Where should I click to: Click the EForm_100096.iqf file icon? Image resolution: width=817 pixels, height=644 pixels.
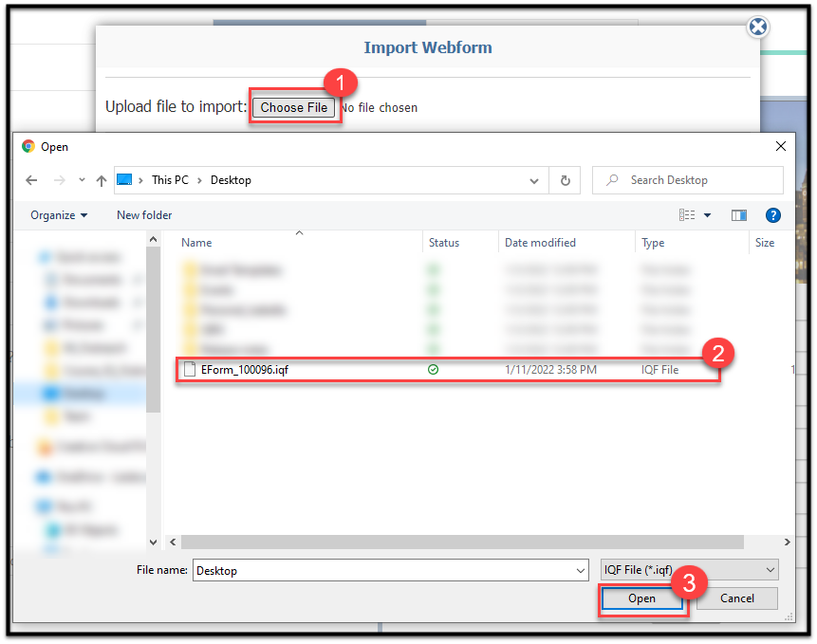tap(190, 369)
